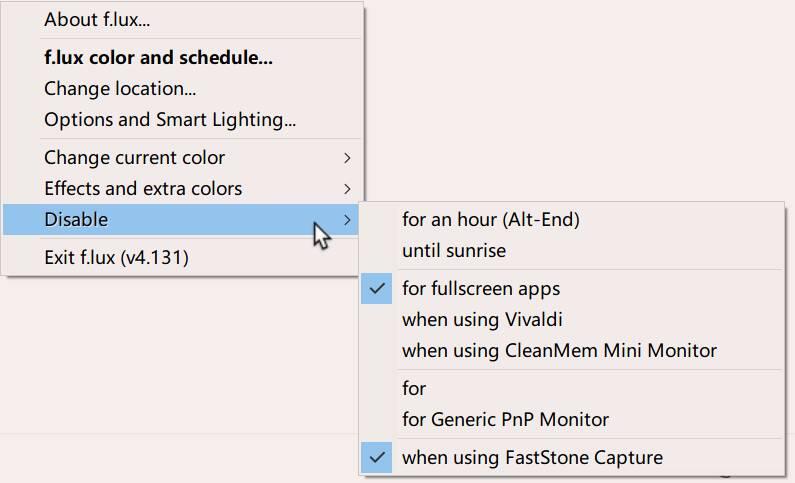Viewport: 795px width, 483px height.
Task: Click the arrow beside Change current color
Action: (347, 158)
